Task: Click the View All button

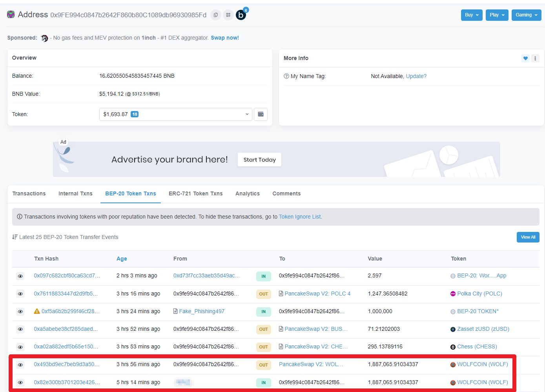Action: (x=528, y=237)
